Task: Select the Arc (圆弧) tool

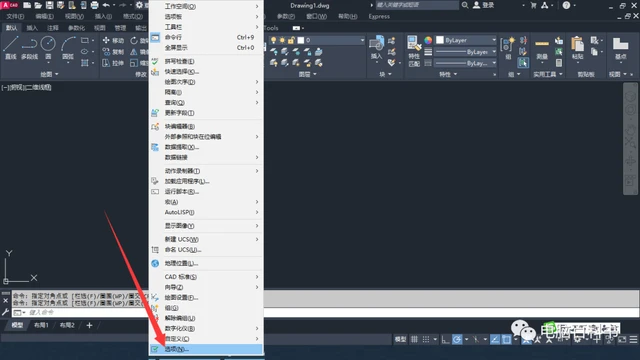Action: (68, 47)
